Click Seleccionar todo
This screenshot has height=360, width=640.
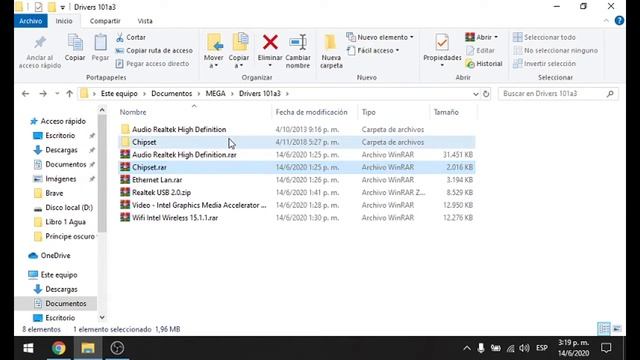[544, 37]
